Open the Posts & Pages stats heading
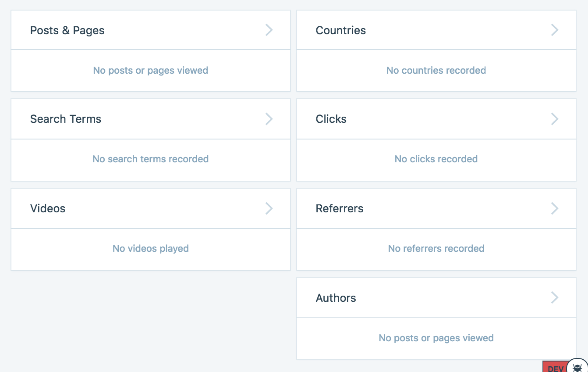The width and height of the screenshot is (588, 372). [x=67, y=30]
